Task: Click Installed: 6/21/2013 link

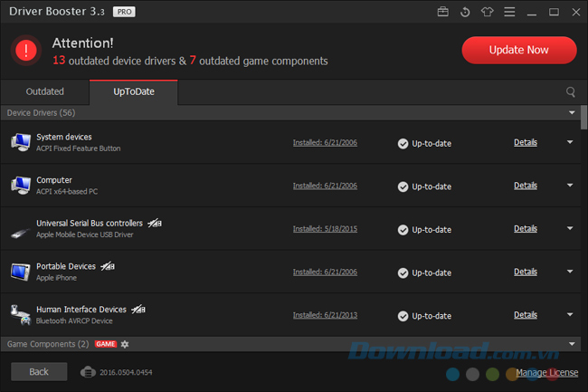Action: 325,315
